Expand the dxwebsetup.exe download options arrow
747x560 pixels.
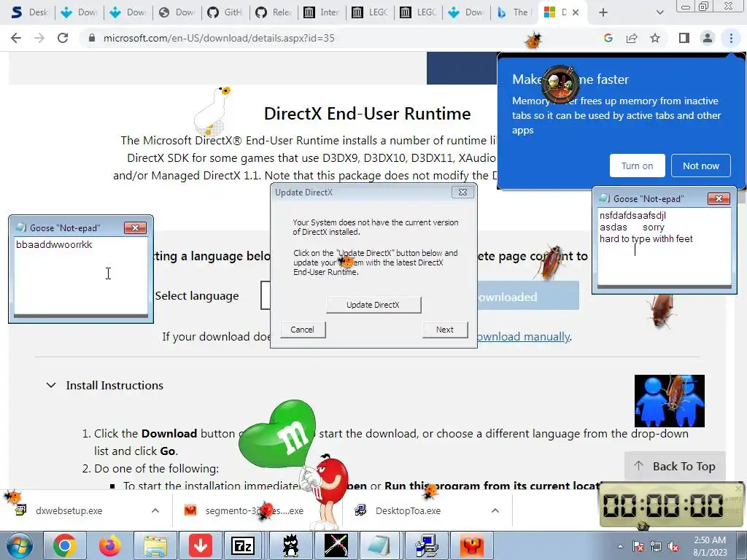[155, 510]
